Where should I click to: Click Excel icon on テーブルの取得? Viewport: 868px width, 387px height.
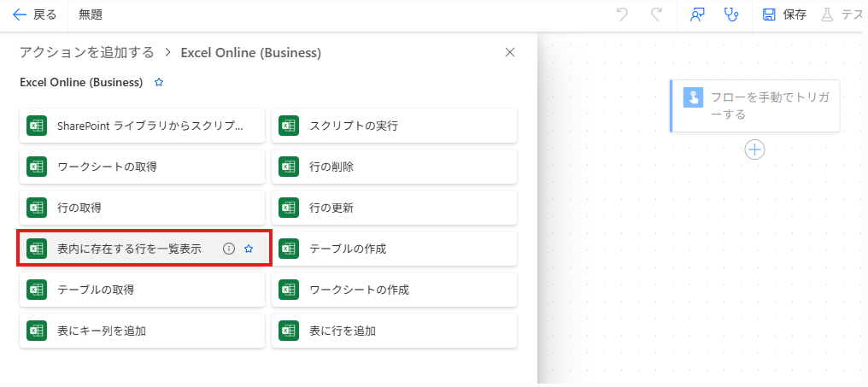click(x=37, y=290)
